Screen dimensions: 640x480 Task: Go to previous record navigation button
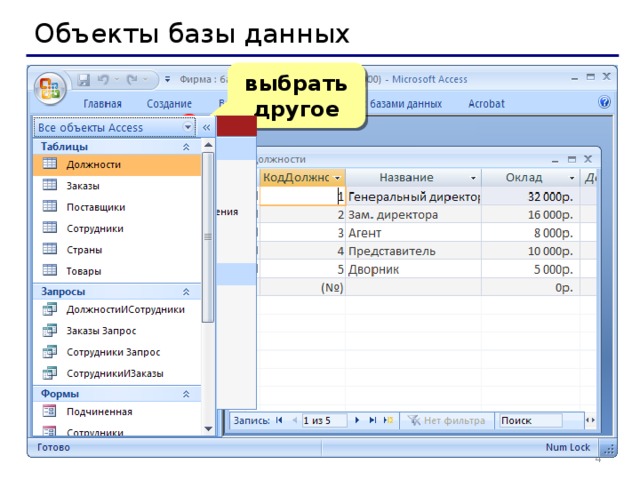[x=294, y=420]
